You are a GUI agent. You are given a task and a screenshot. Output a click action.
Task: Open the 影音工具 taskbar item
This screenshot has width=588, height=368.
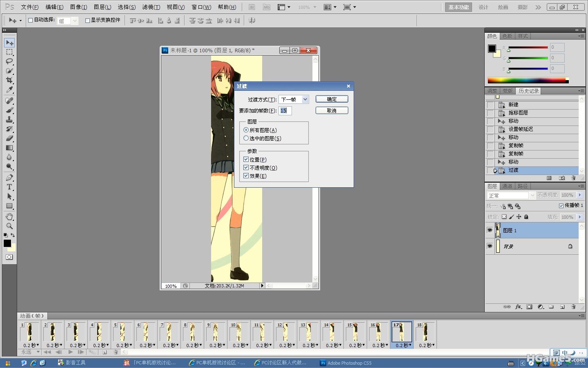tap(72, 363)
